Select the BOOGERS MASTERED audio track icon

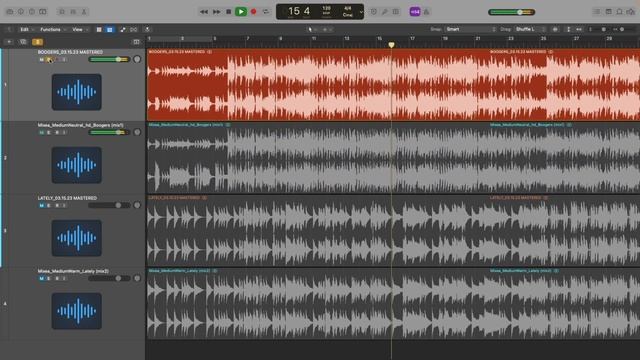77,92
